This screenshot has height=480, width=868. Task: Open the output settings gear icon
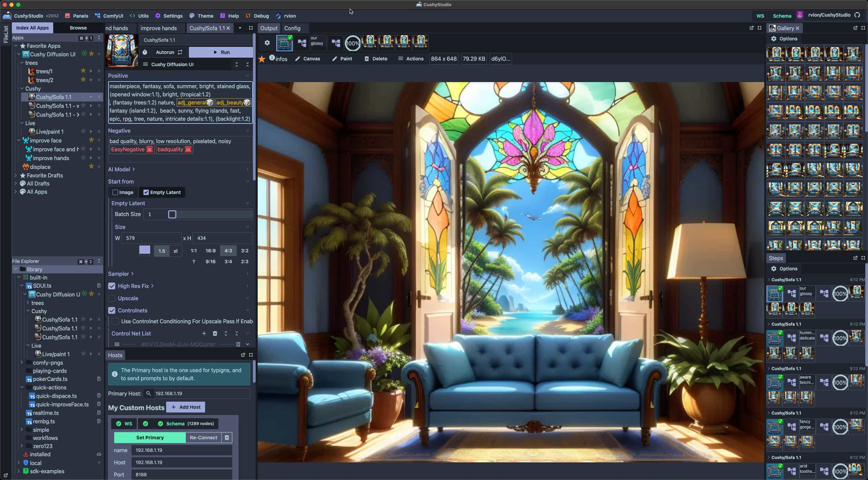click(267, 43)
